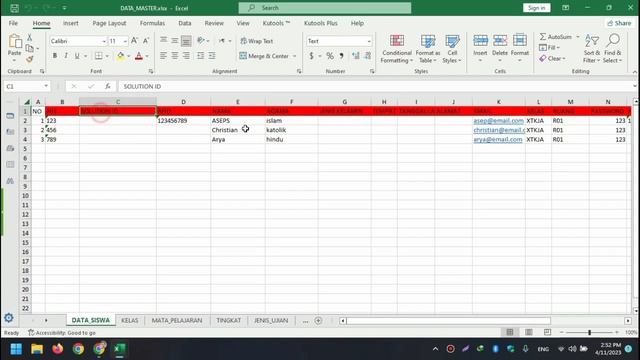
Task: Open the font name Calibri dropdown
Action: (x=104, y=41)
